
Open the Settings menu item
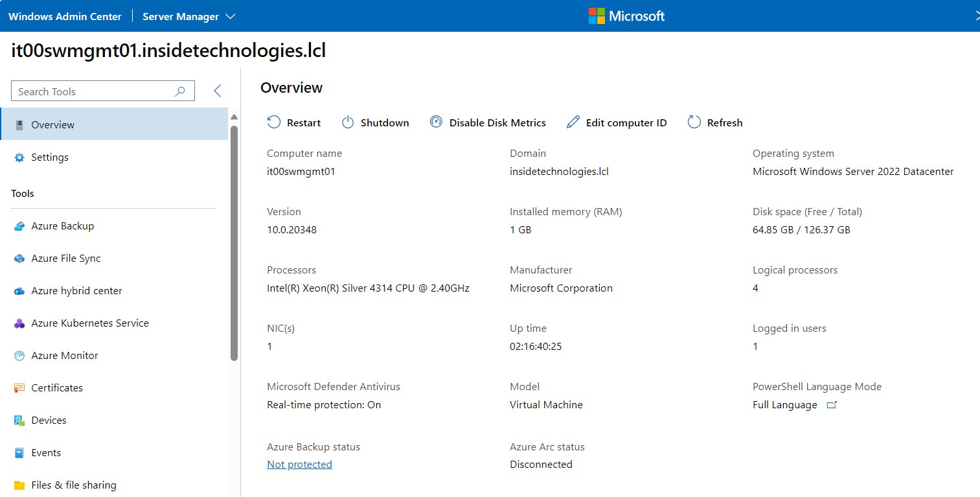pos(114,157)
